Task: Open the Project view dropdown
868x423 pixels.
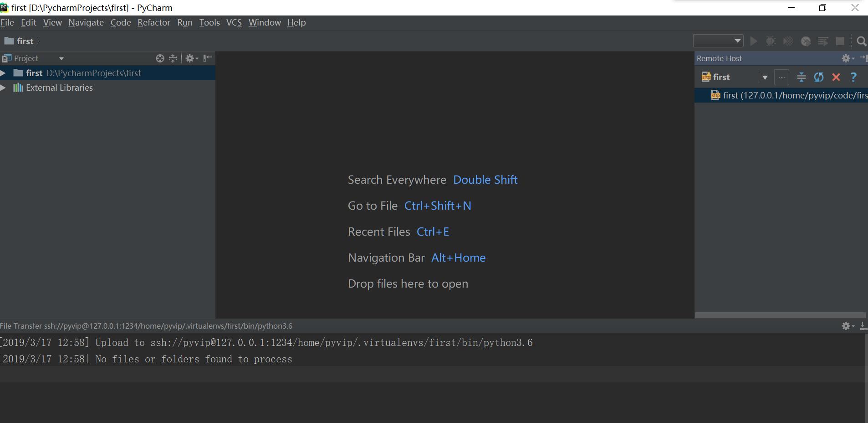Action: [x=61, y=58]
